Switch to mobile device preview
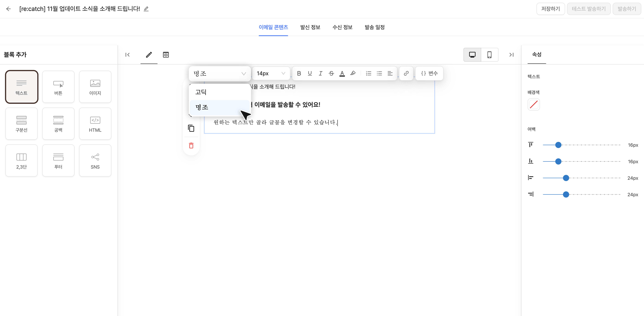Screen dimensions: 644x316 [x=489, y=54]
